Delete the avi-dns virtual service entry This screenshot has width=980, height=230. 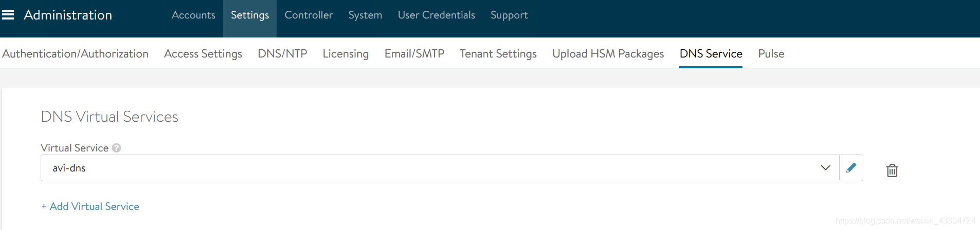pos(892,170)
